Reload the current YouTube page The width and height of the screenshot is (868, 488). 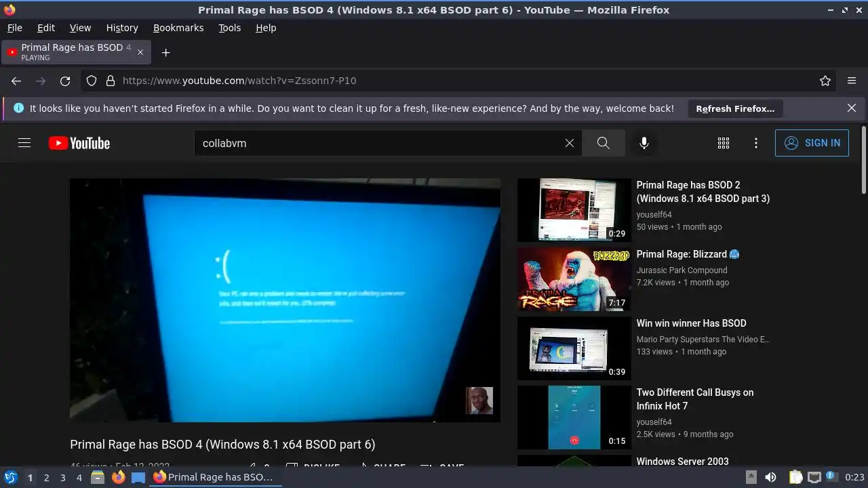65,81
